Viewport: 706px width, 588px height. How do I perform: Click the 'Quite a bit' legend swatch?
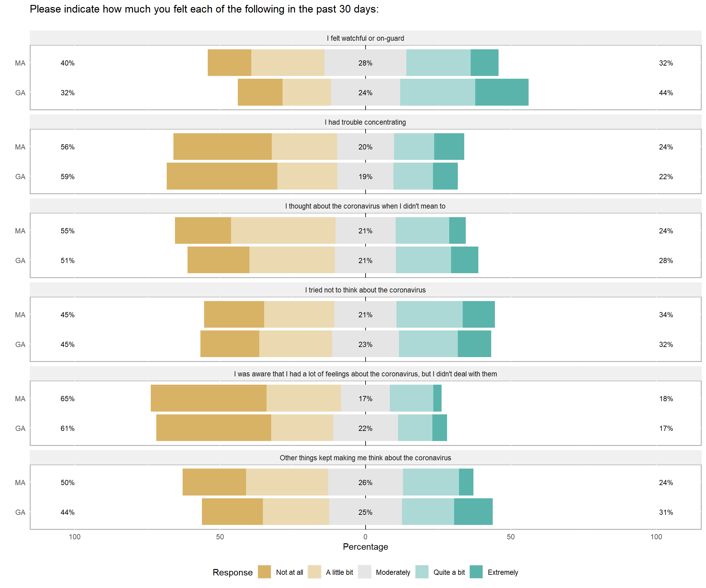(422, 572)
